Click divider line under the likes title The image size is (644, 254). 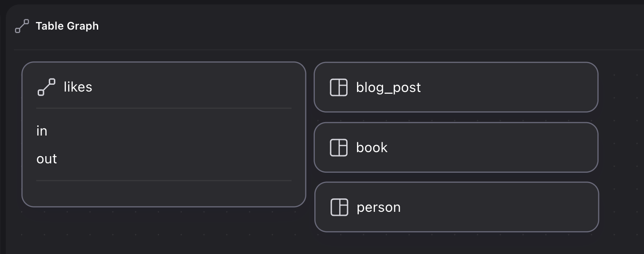(x=164, y=108)
